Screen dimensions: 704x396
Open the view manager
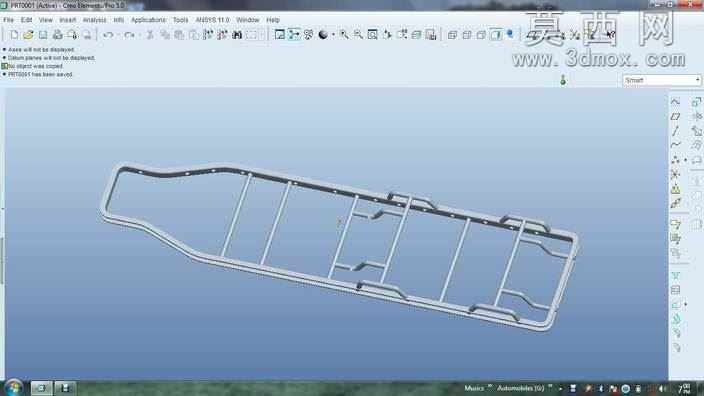click(431, 35)
